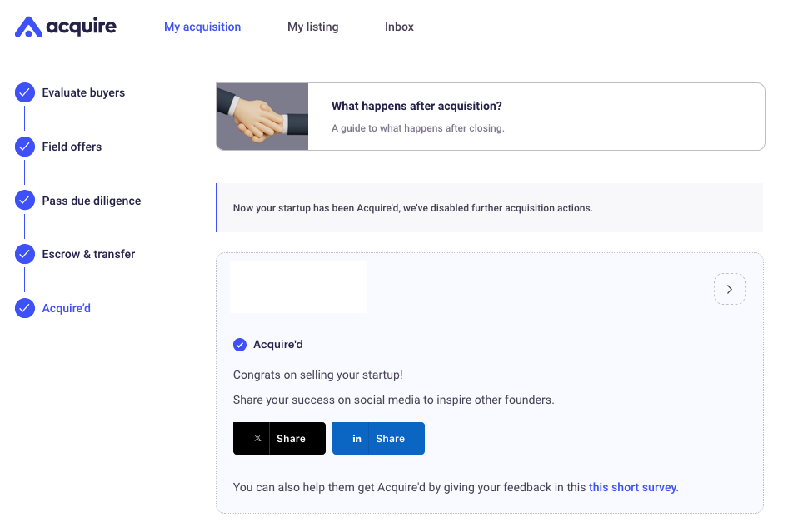Image resolution: width=803 pixels, height=532 pixels.
Task: Click the handshake guide thumbnail
Action: tap(262, 117)
